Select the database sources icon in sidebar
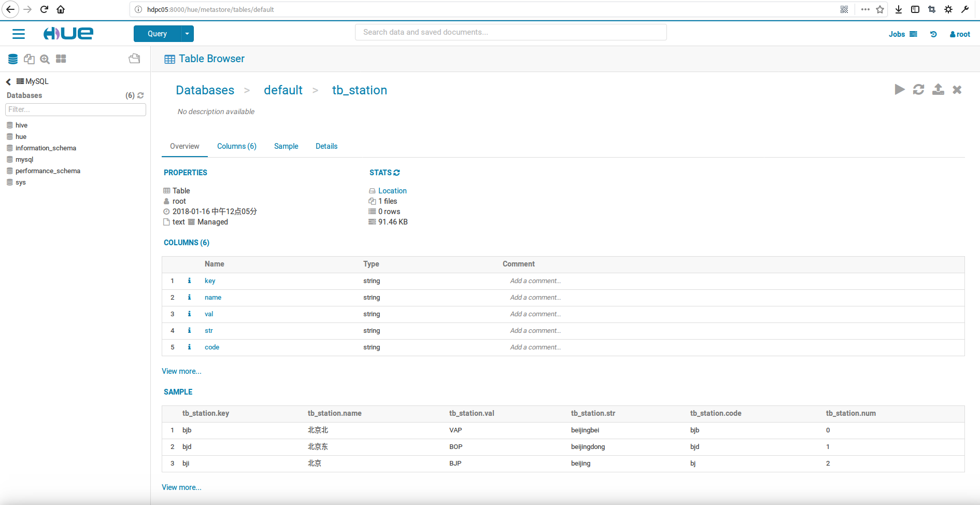 click(x=13, y=59)
